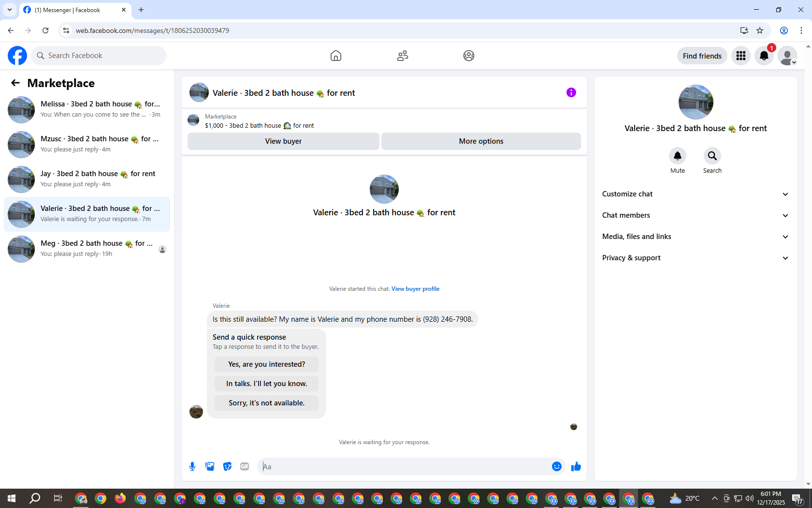Open Valerie's chat profile picture in right panel
This screenshot has height=508, width=812.
[696, 102]
